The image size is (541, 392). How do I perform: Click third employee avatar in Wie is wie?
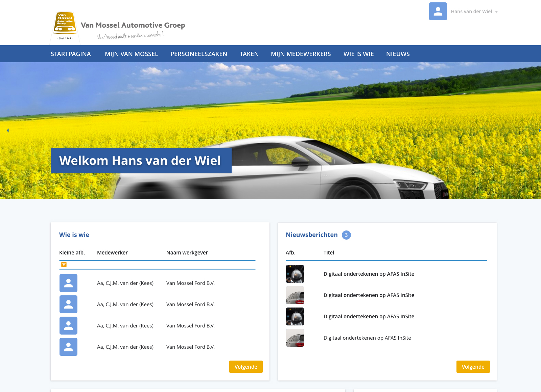(x=68, y=325)
